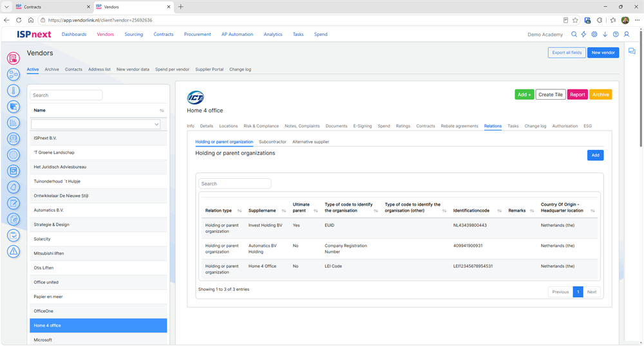Select the globe icon in left sidebar
The height and width of the screenshot is (346, 644).
pyautogui.click(x=13, y=155)
